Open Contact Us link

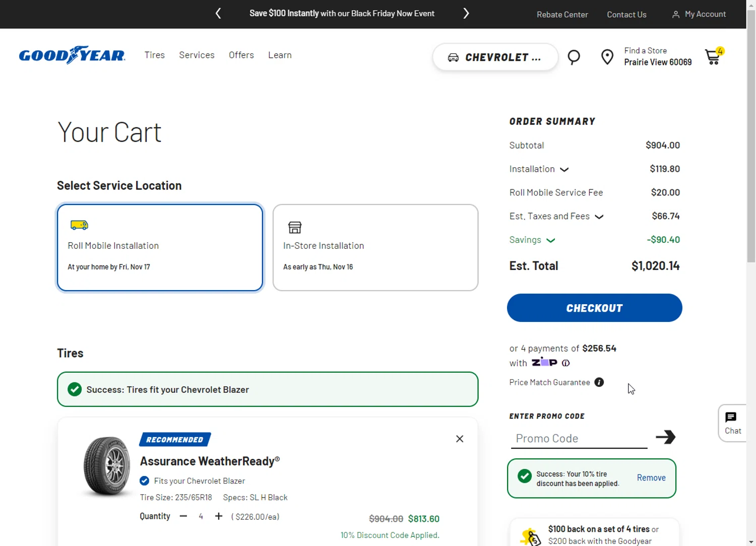click(626, 15)
